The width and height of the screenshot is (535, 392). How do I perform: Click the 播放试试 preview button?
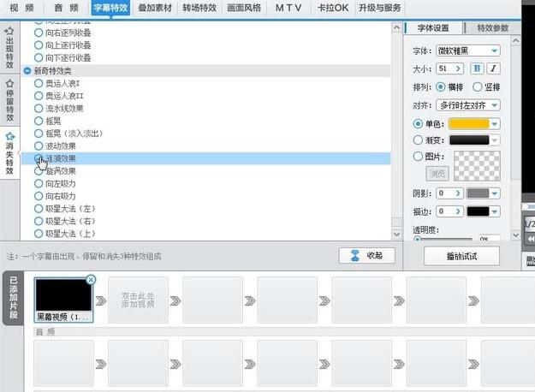(461, 256)
